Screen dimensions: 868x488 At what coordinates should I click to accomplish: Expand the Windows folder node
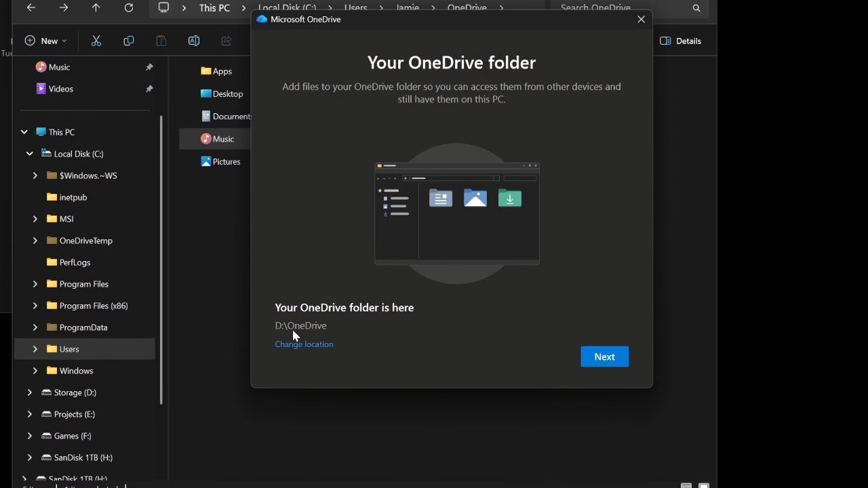pyautogui.click(x=35, y=371)
